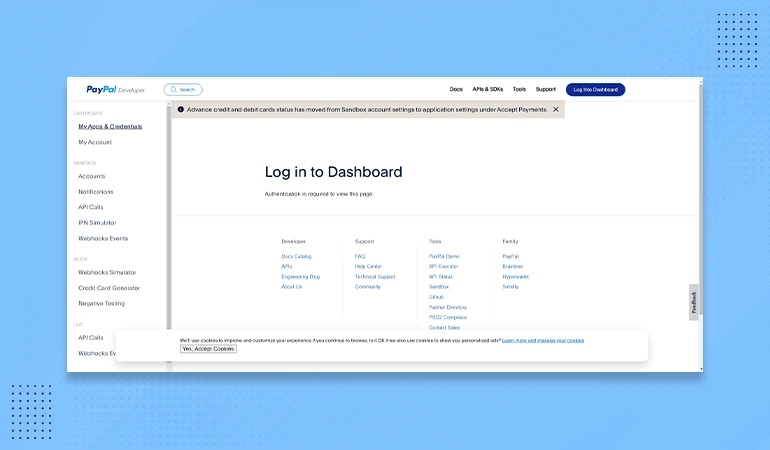Open the Feedback side tab
Image resolution: width=770 pixels, height=450 pixels.
(x=693, y=302)
